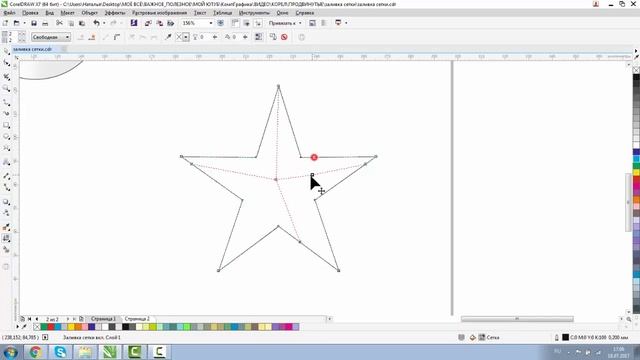Select the Drop Shadow tool
The image size is (640, 360).
(6, 202)
